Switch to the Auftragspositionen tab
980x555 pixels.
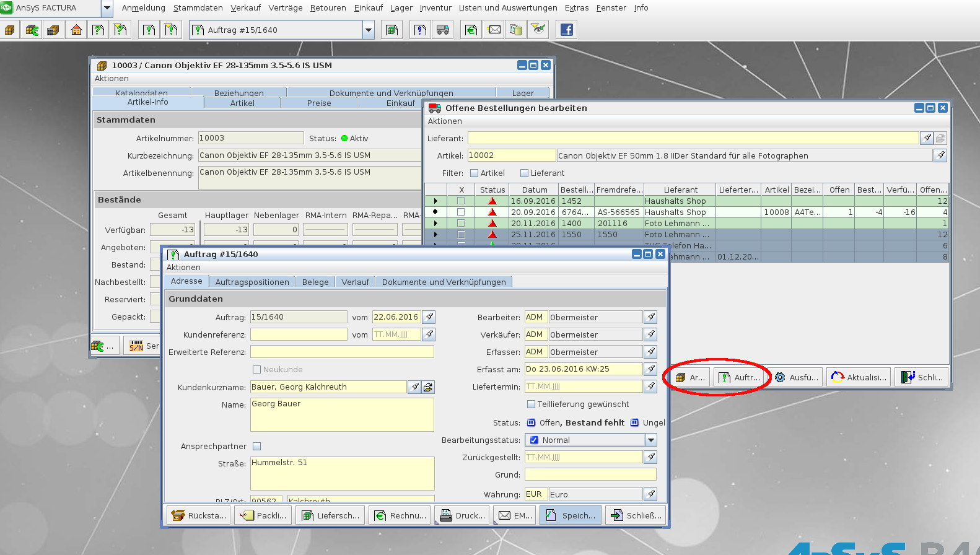(252, 282)
